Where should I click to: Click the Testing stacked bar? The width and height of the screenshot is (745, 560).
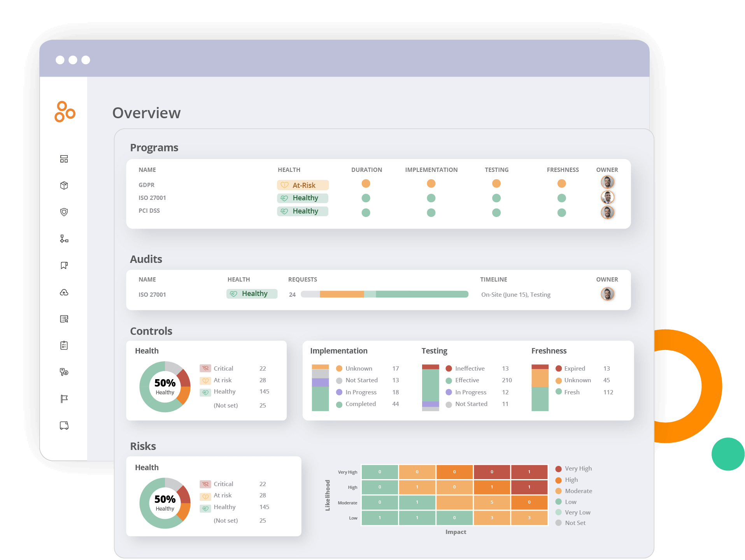[x=430, y=388]
